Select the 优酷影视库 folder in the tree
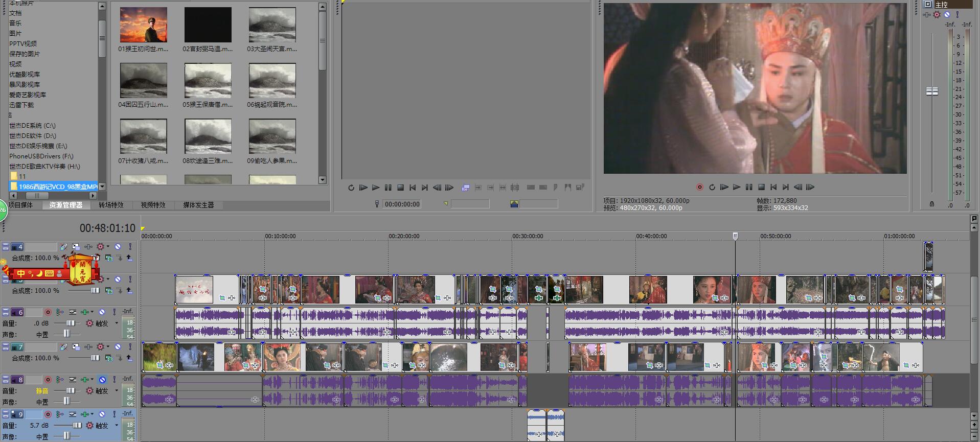This screenshot has height=442, width=980. (x=25, y=74)
